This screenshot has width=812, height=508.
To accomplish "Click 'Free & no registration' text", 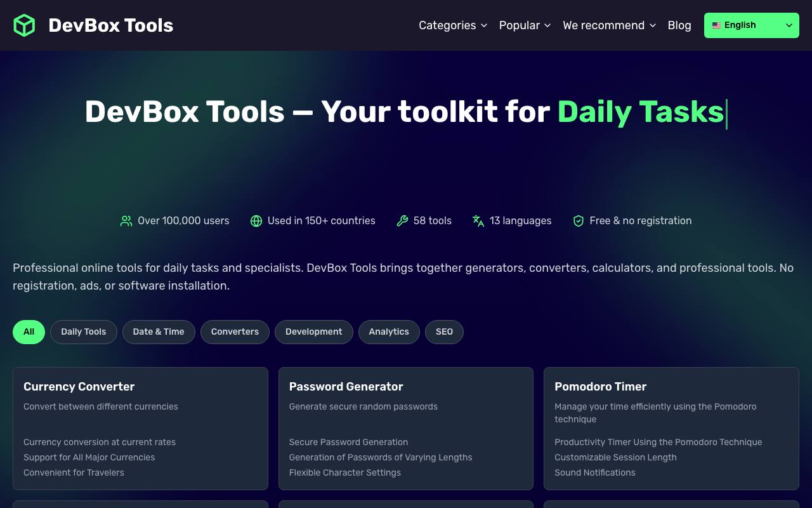I will pos(641,221).
